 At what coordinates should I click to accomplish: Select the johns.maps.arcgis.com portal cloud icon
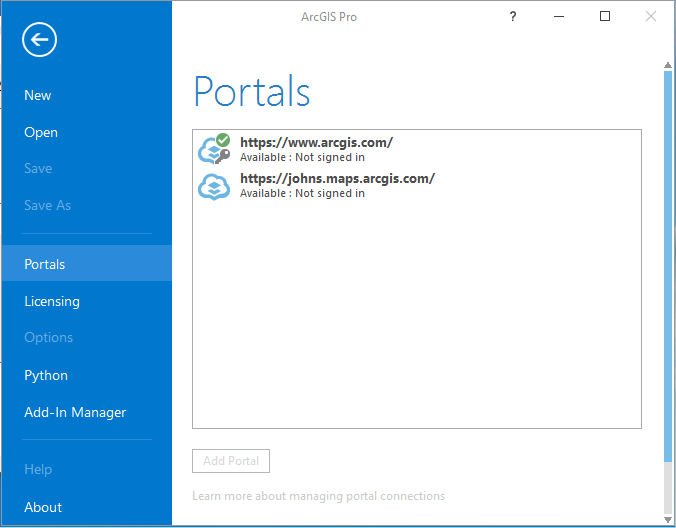(214, 187)
